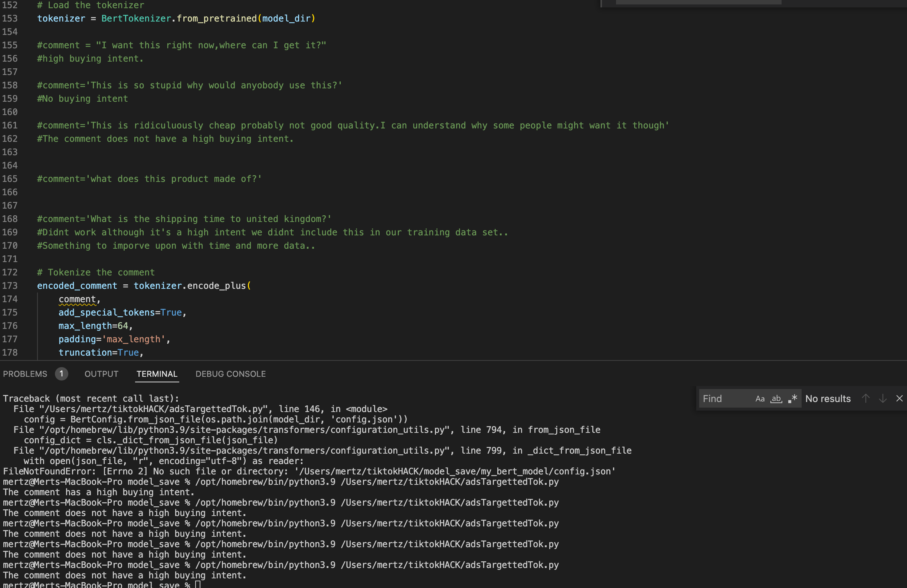Screen dimensions: 907x588
Task: Click the terminal prompt cursor
Action: (x=197, y=585)
